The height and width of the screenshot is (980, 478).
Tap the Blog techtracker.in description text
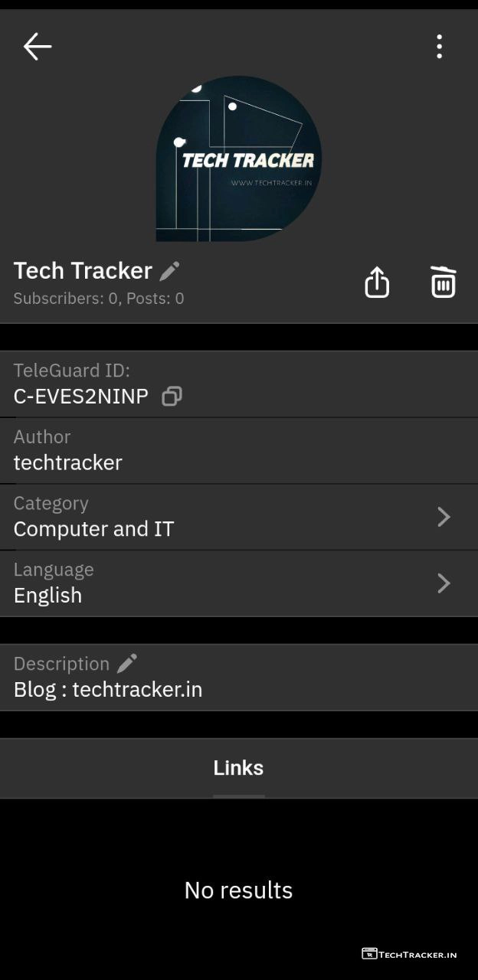tap(108, 689)
